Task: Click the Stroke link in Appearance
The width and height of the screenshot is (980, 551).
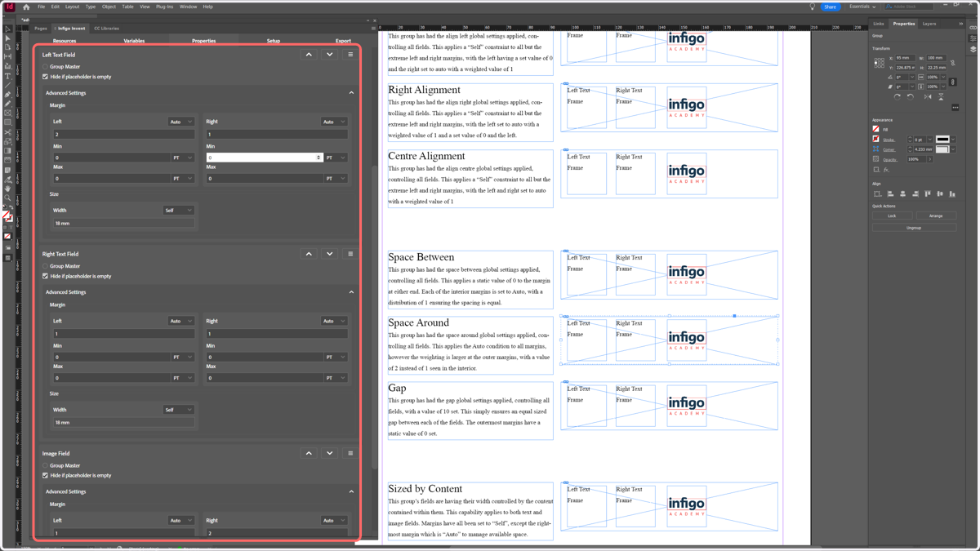Action: pyautogui.click(x=889, y=140)
